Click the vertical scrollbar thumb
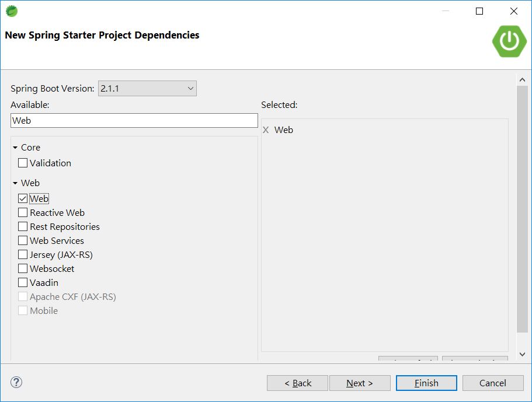Screen dimensions: 532x402 click(522, 209)
